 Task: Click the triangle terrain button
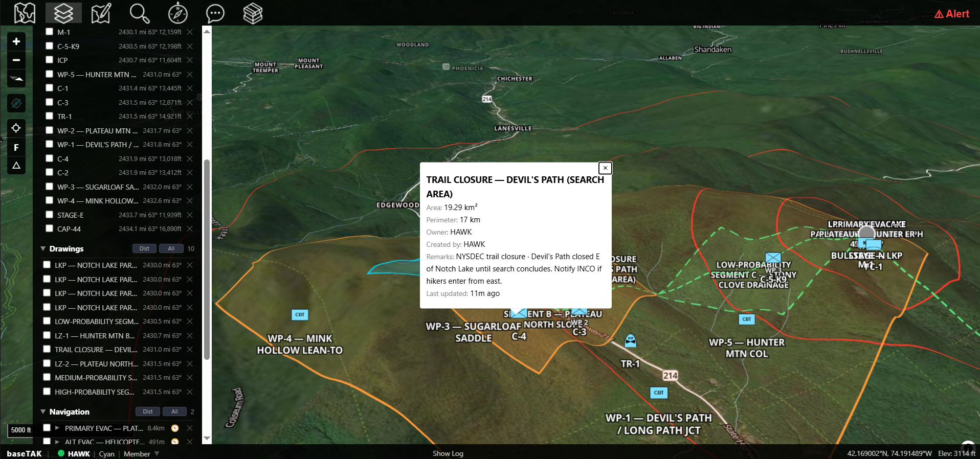[x=16, y=166]
